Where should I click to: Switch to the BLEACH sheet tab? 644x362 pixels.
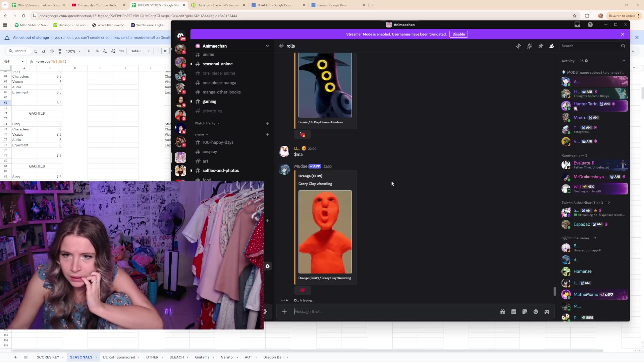coord(176,357)
